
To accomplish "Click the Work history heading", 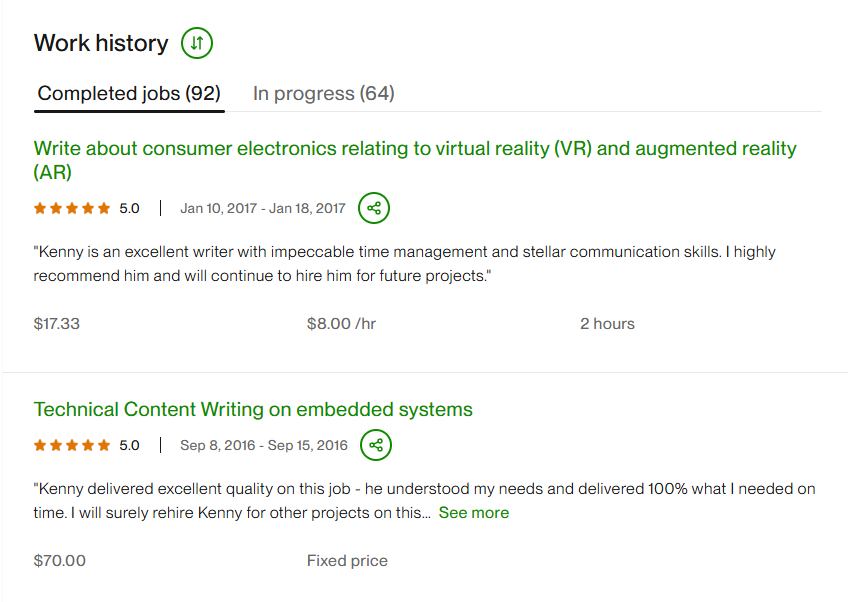I will point(101,43).
